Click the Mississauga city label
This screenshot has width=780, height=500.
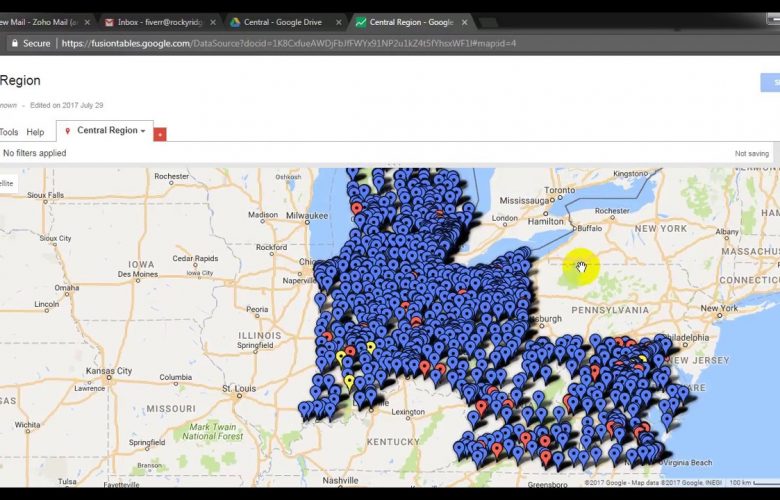coord(524,200)
